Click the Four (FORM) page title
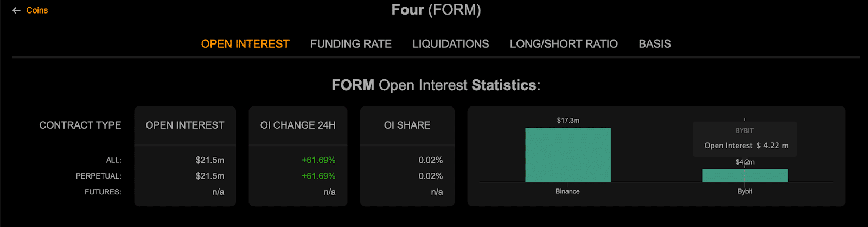868x227 pixels. tap(436, 10)
